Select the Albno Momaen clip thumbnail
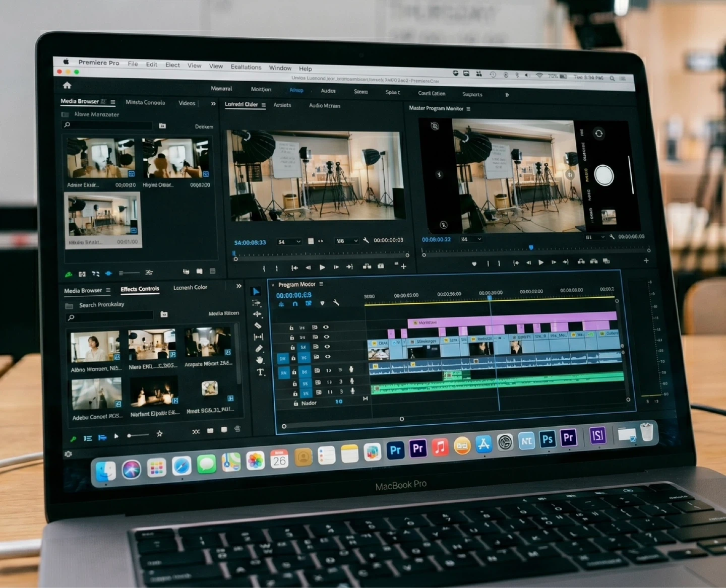 (95, 347)
